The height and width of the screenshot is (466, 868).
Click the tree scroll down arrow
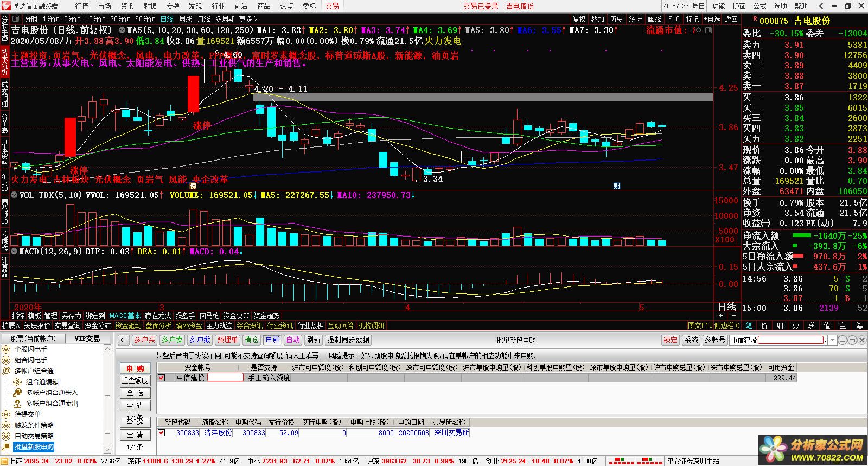pyautogui.click(x=107, y=450)
